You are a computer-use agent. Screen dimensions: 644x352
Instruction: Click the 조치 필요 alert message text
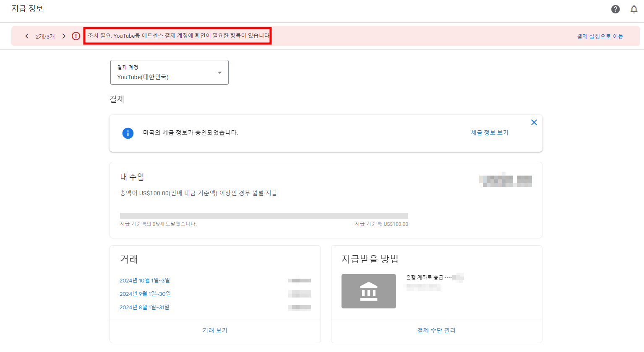pos(178,36)
